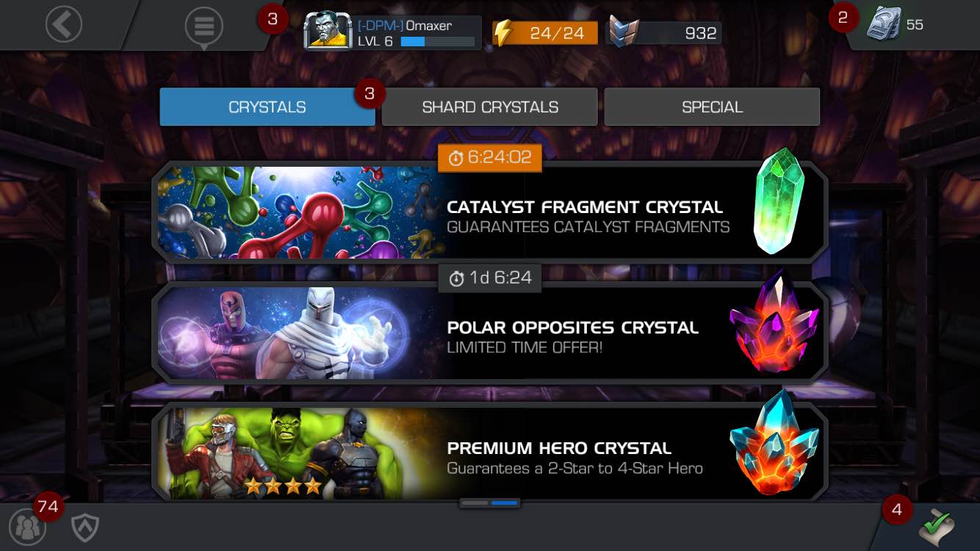Open the friends and chat icon

27,527
